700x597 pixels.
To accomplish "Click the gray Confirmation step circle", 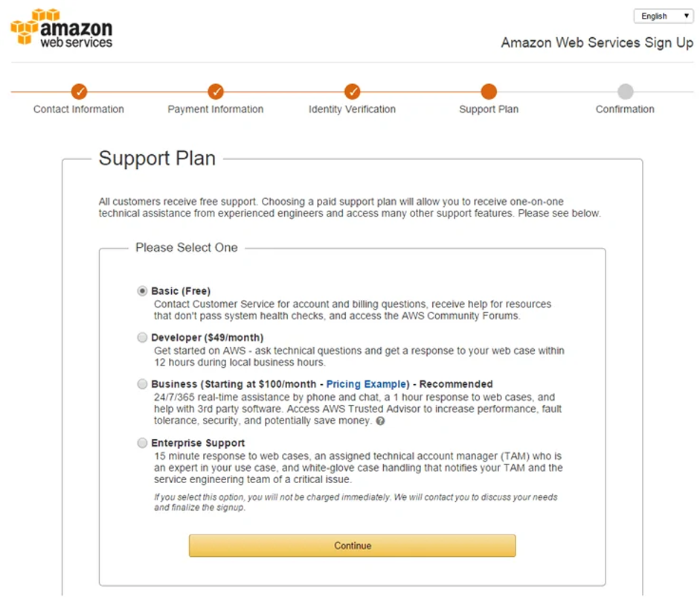I will [x=626, y=92].
